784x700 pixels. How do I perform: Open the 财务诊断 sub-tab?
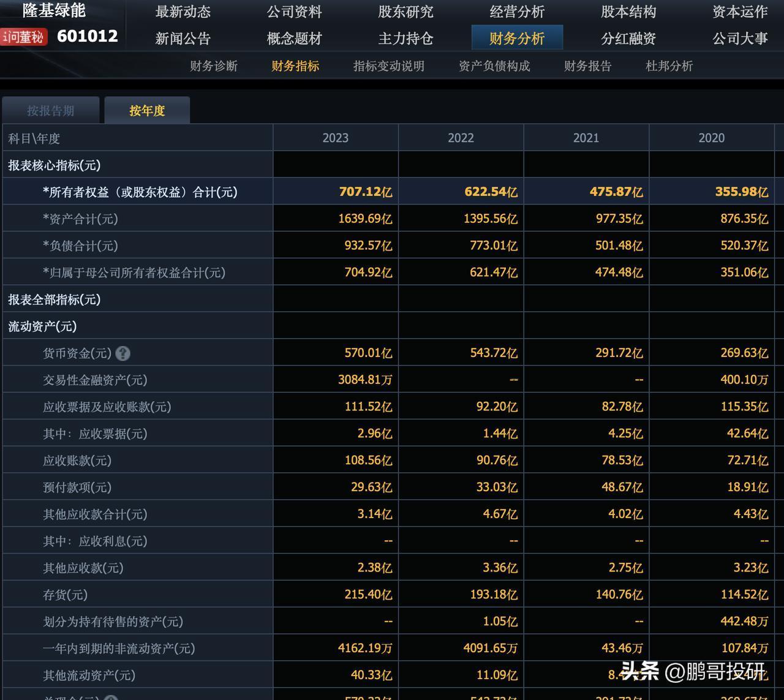pyautogui.click(x=214, y=66)
